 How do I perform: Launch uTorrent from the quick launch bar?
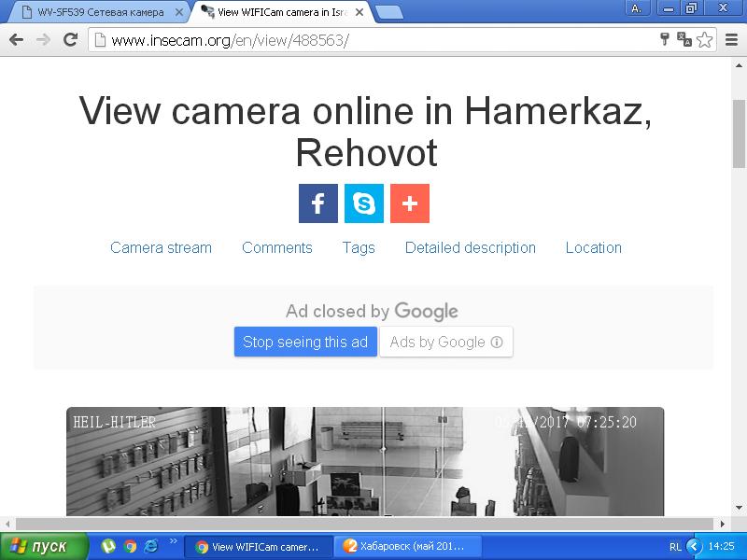pyautogui.click(x=108, y=546)
